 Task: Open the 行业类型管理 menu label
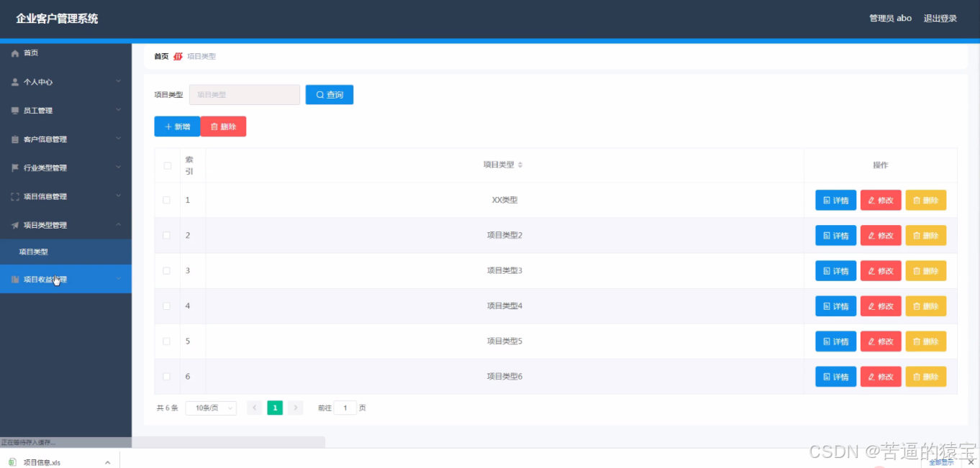pyautogui.click(x=45, y=168)
